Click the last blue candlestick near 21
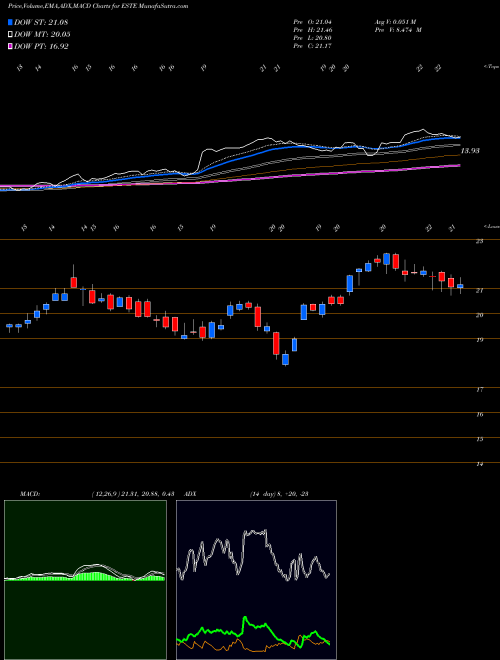The image size is (500, 660). [x=460, y=286]
